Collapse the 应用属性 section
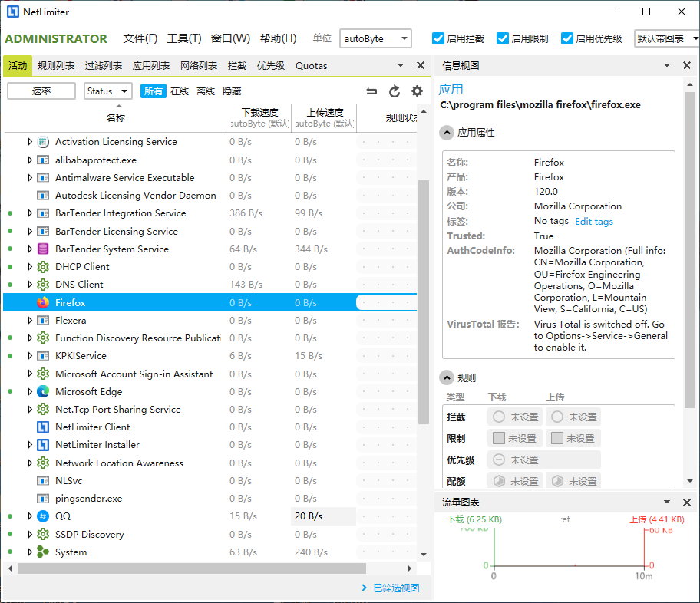The width and height of the screenshot is (700, 603). (447, 133)
